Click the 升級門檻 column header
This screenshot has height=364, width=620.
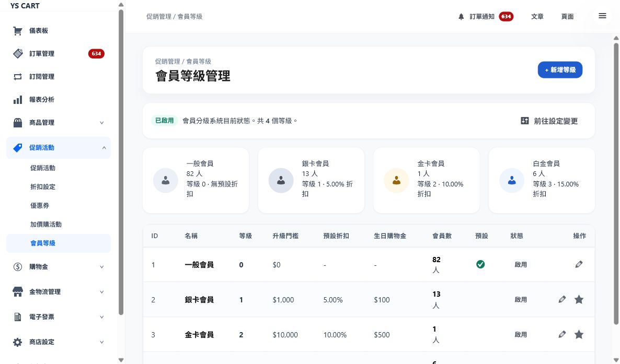pos(285,236)
